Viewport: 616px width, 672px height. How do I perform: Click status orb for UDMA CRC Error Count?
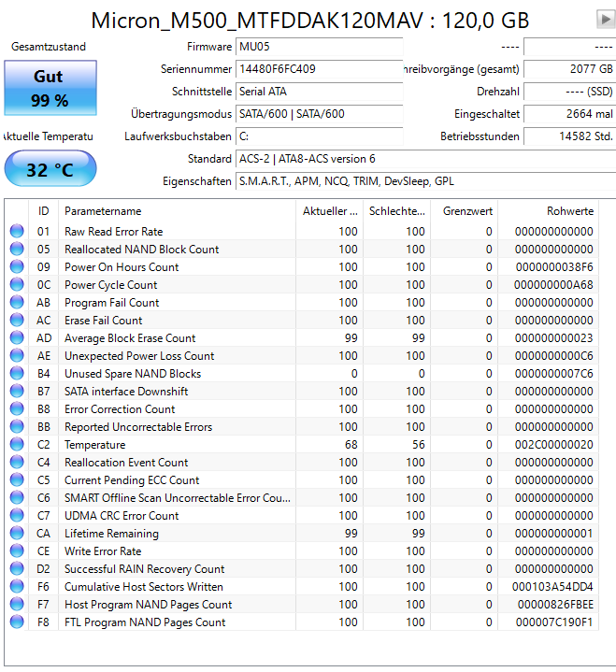[x=17, y=515]
